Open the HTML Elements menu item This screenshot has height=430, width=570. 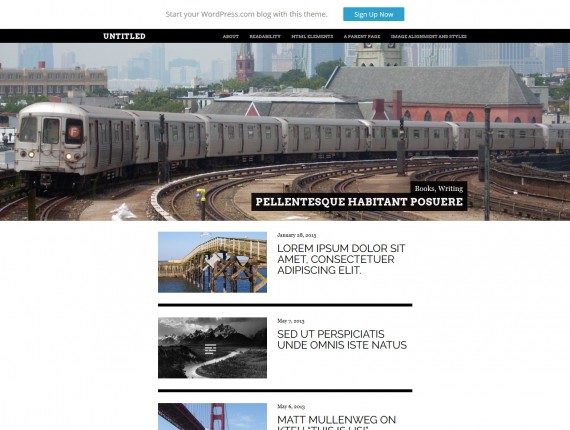pyautogui.click(x=312, y=36)
